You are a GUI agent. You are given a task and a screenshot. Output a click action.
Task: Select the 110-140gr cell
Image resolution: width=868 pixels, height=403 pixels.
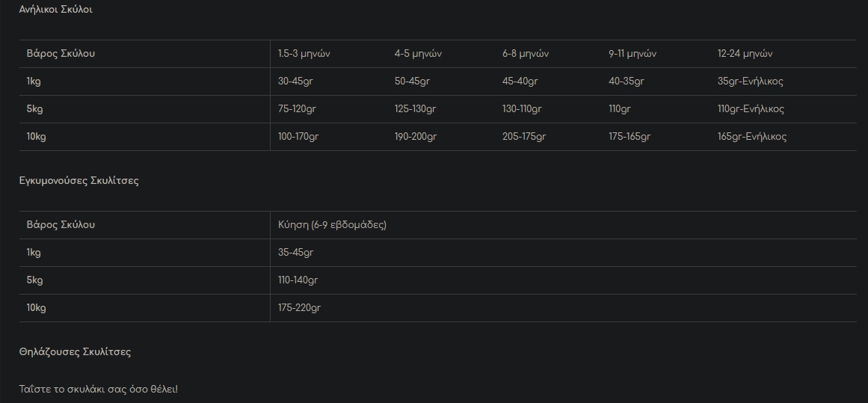(x=298, y=280)
